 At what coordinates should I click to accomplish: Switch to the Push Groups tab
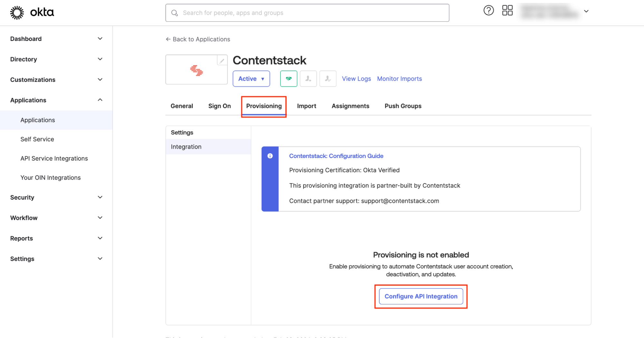click(403, 106)
